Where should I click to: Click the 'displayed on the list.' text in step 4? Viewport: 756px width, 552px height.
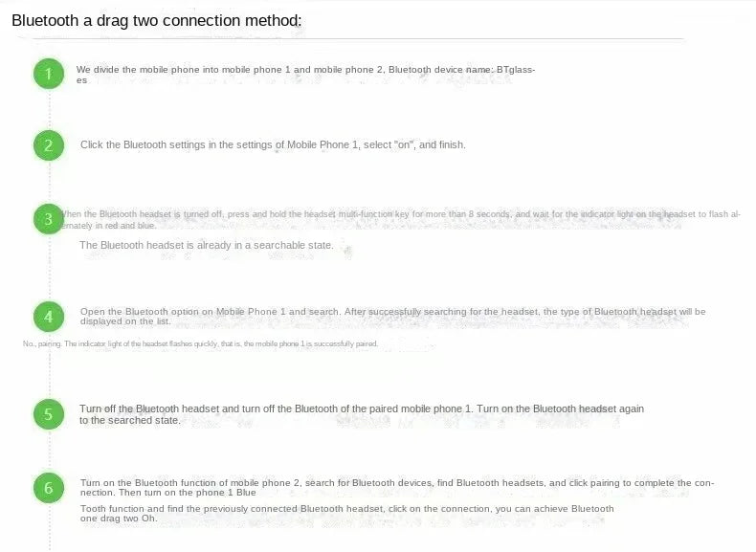125,321
